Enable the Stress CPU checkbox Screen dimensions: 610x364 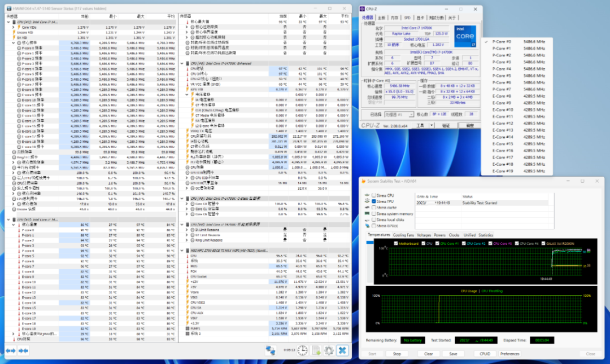click(x=374, y=195)
